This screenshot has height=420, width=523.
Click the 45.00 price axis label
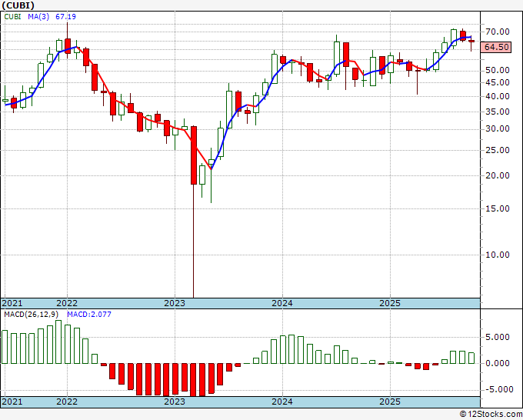click(498, 82)
